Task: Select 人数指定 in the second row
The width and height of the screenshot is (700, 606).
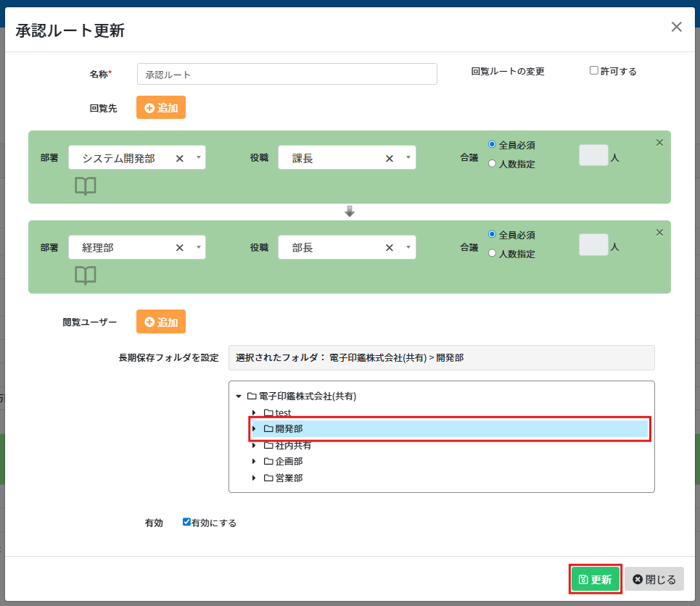Action: (493, 254)
